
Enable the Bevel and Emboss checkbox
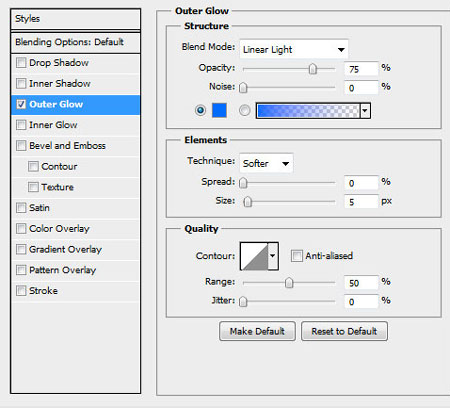coord(21,146)
